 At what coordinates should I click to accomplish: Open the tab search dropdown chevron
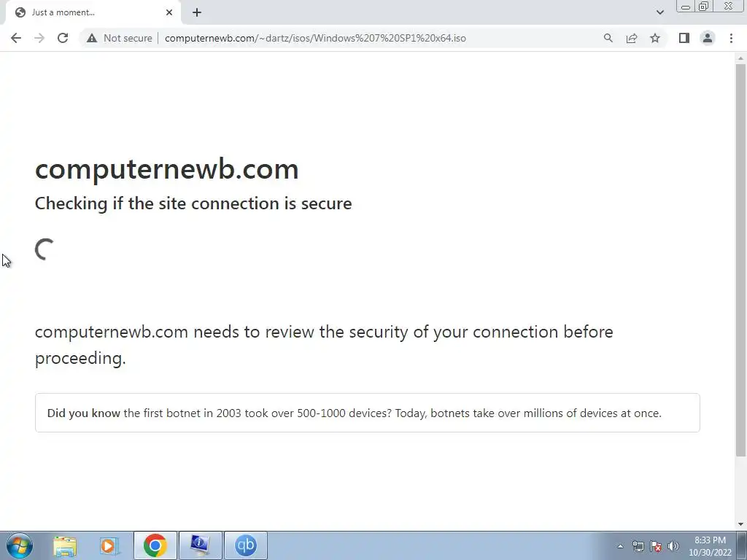[x=659, y=12]
